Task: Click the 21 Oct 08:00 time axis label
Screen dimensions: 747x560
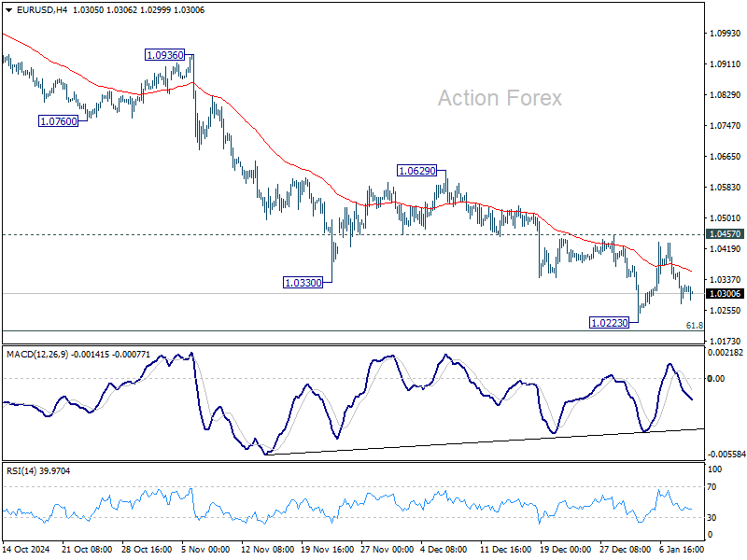Action: tap(87, 549)
